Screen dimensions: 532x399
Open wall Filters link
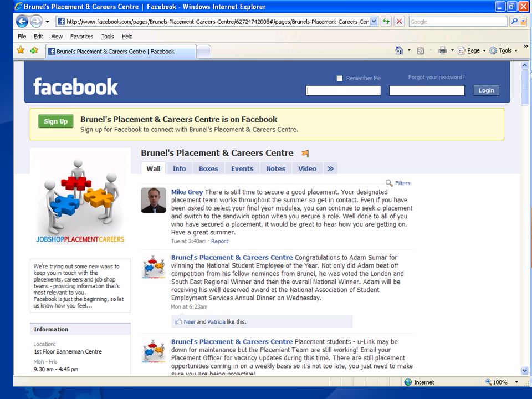[x=402, y=183]
